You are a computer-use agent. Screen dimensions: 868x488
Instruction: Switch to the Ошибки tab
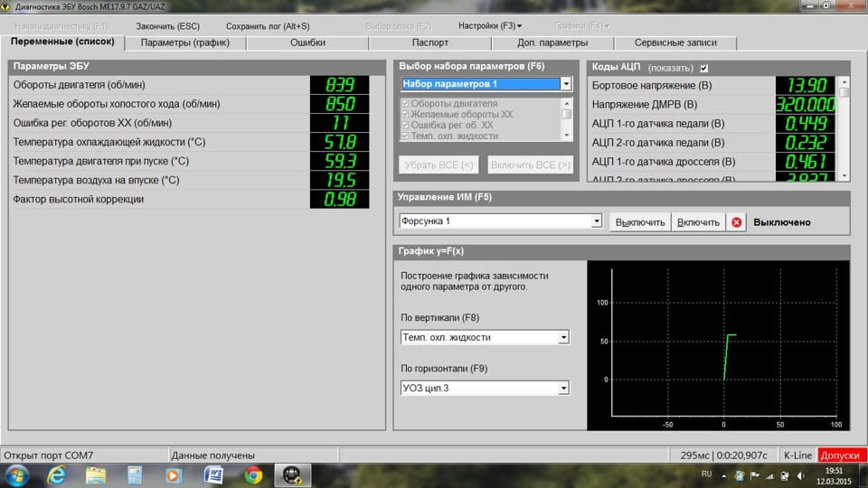pos(308,42)
